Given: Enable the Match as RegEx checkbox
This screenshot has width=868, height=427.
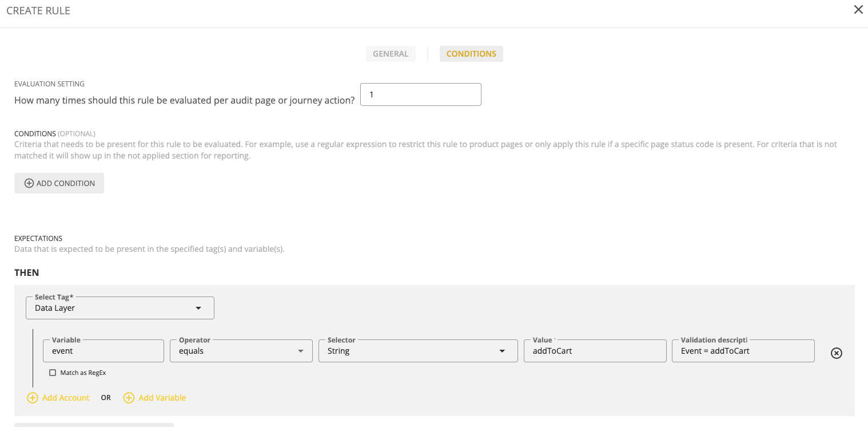Looking at the screenshot, I should [x=53, y=373].
